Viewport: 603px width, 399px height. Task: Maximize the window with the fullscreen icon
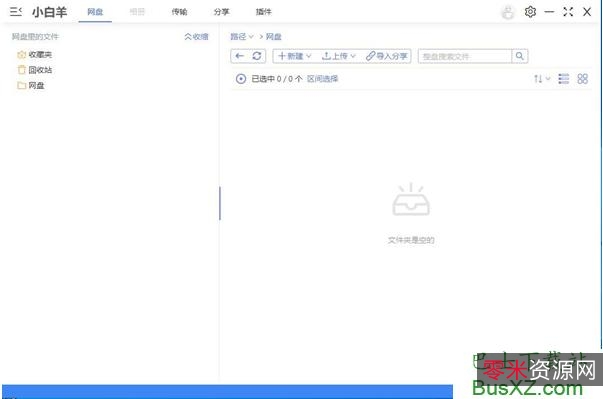point(568,12)
